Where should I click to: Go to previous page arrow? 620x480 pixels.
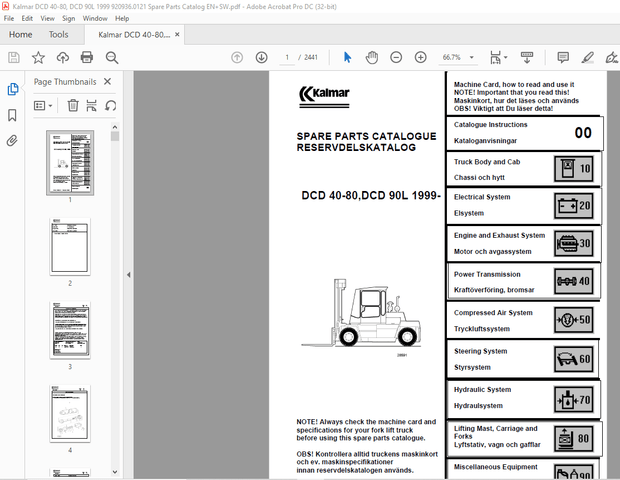pyautogui.click(x=237, y=58)
